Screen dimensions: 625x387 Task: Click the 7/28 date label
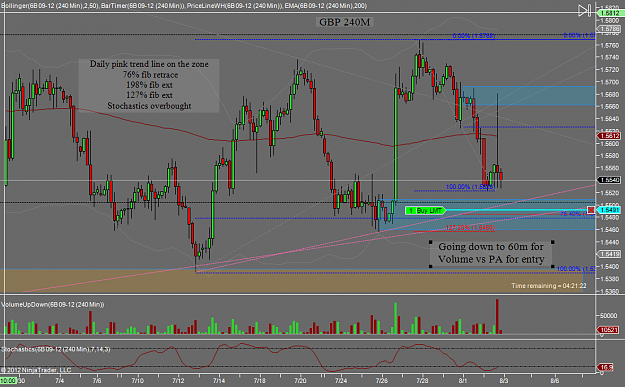pos(422,381)
